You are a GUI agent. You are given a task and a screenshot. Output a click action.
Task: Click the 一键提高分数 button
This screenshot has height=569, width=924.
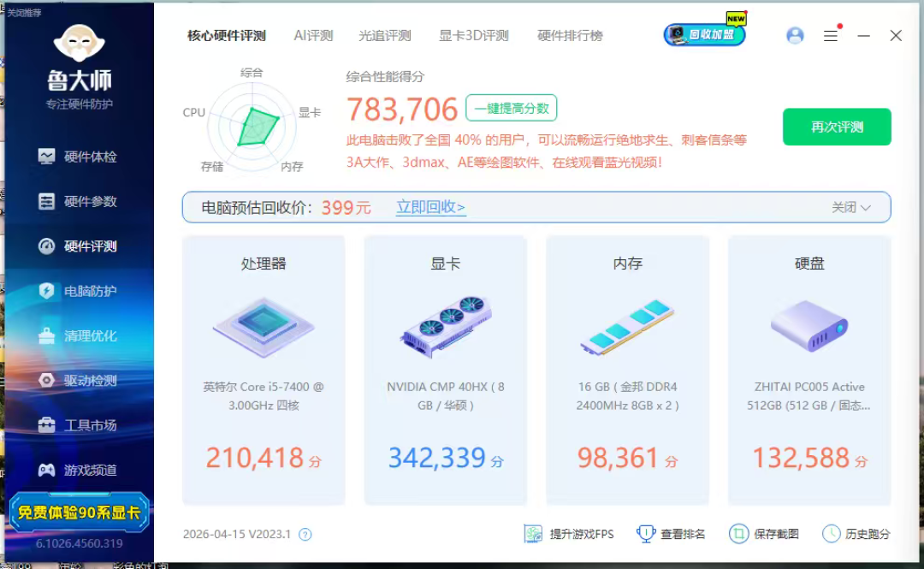pos(511,108)
